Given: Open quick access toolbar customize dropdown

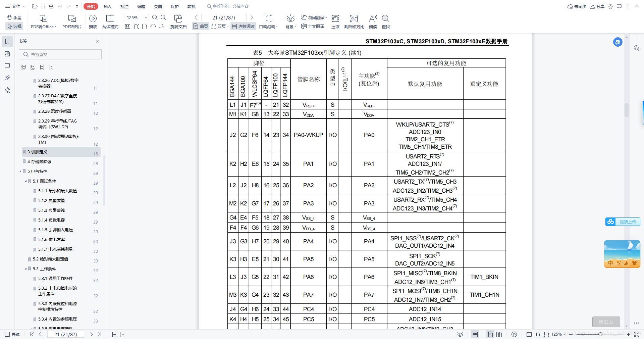Looking at the screenshot, I should point(77,6).
